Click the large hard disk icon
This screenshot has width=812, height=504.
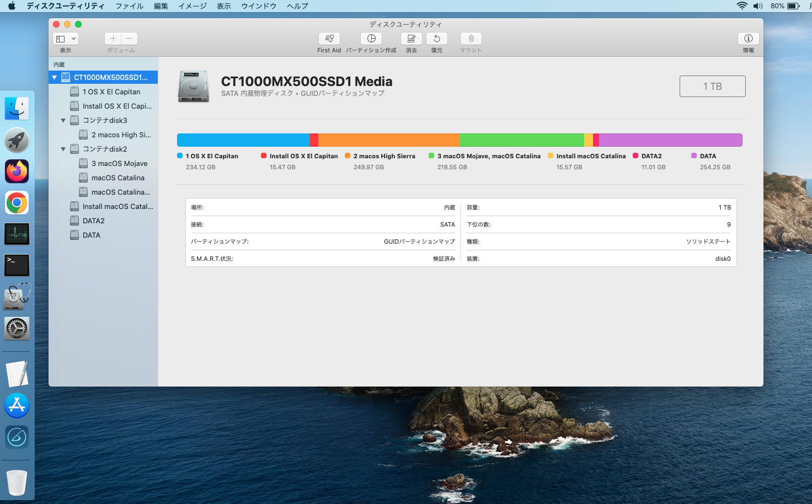pyautogui.click(x=194, y=87)
